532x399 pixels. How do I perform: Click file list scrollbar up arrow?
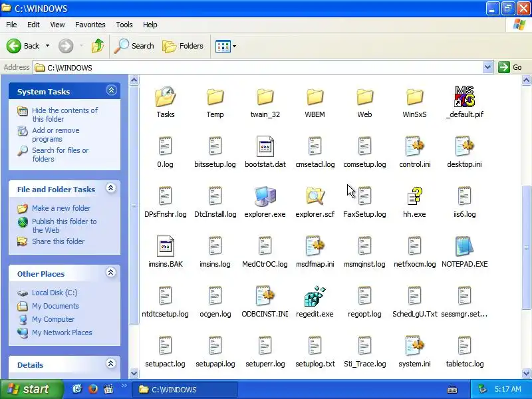coord(526,80)
